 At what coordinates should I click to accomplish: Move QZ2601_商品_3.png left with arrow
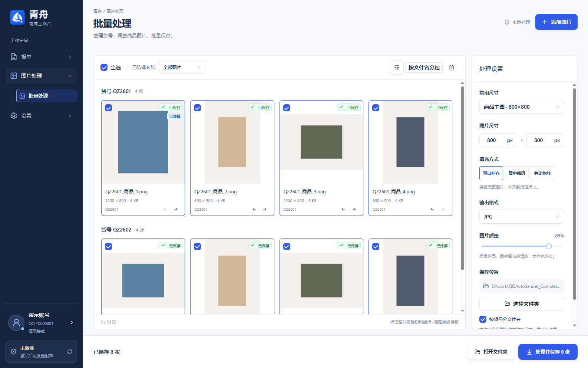(343, 209)
